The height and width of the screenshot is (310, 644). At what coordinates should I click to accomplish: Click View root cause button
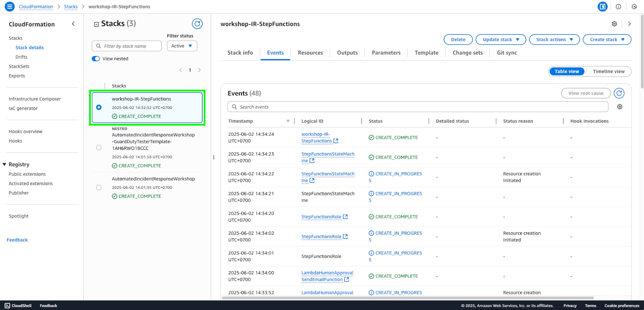coord(586,93)
